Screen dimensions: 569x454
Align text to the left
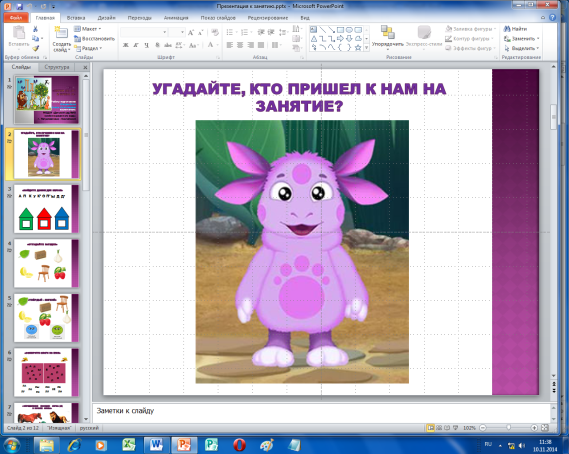(x=229, y=45)
